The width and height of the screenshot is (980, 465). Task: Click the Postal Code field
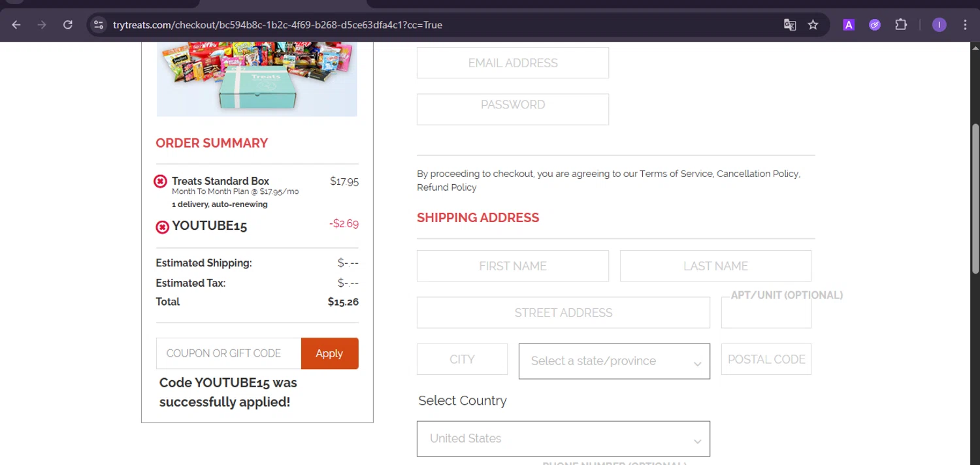pos(766,359)
